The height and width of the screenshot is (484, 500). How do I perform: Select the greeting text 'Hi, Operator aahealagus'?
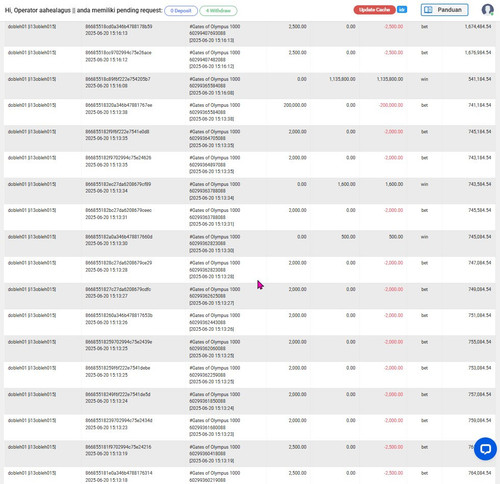tap(38, 10)
